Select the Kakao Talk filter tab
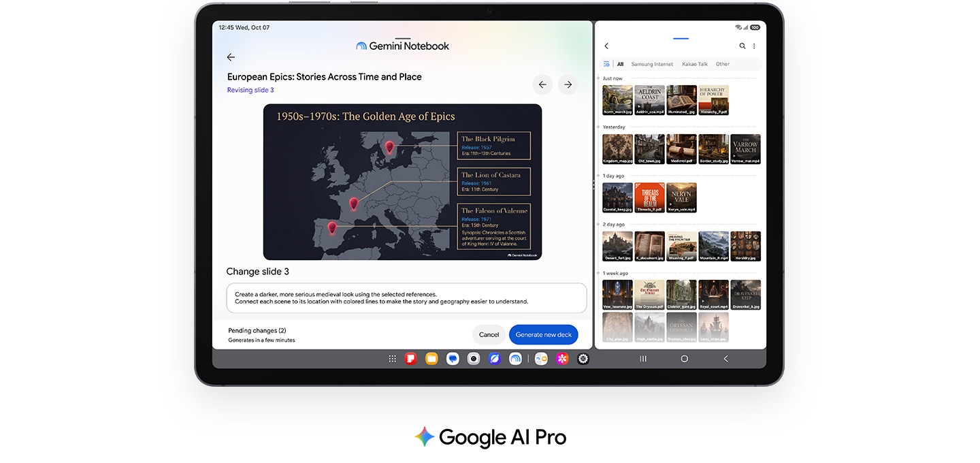The height and width of the screenshot is (463, 980). point(694,64)
